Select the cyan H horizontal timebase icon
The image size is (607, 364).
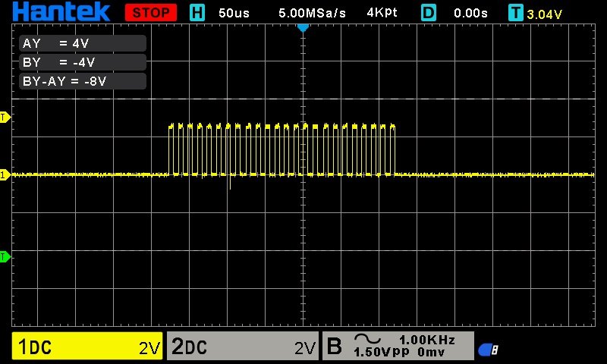point(197,13)
